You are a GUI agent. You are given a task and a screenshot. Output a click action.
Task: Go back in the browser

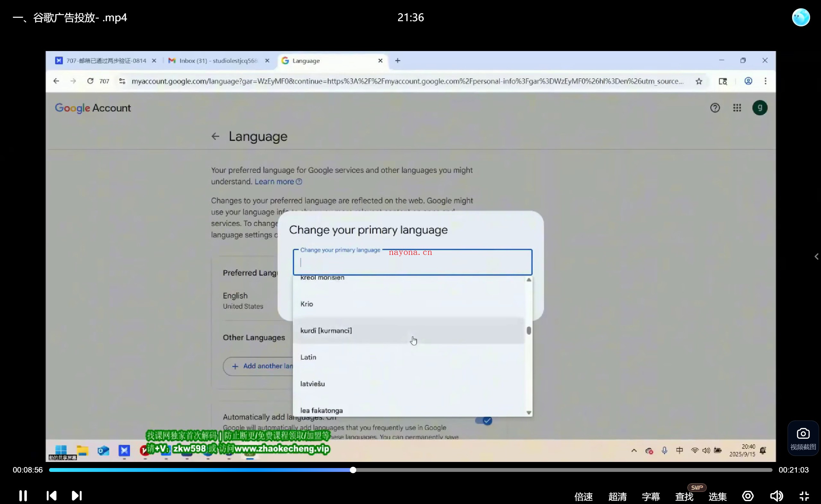click(56, 81)
